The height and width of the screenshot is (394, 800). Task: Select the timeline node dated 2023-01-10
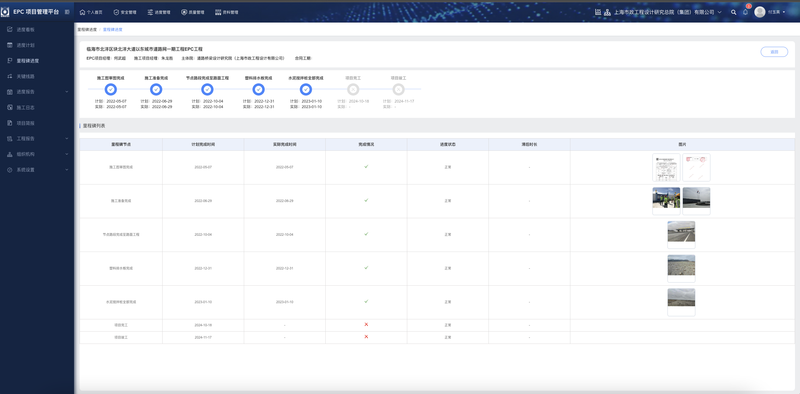point(306,89)
